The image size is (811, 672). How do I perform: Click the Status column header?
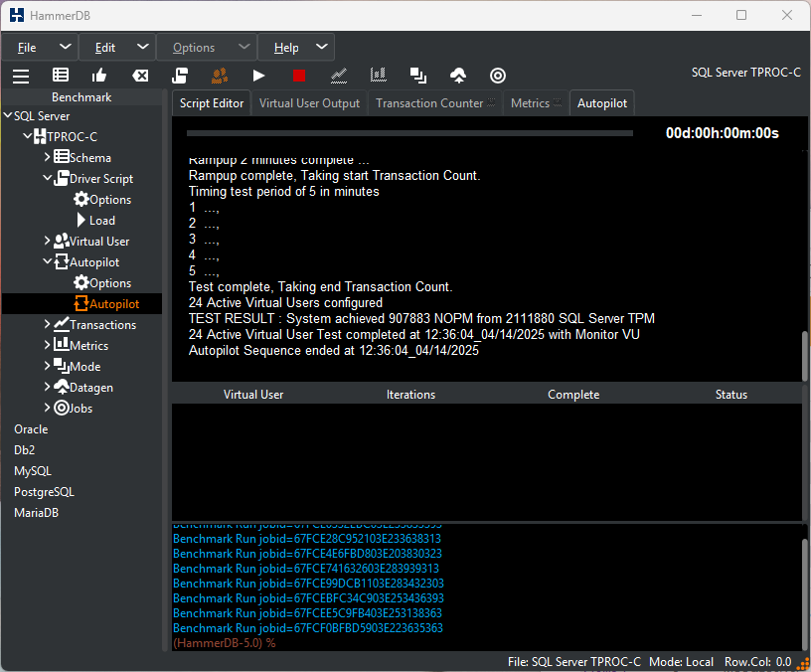point(730,395)
